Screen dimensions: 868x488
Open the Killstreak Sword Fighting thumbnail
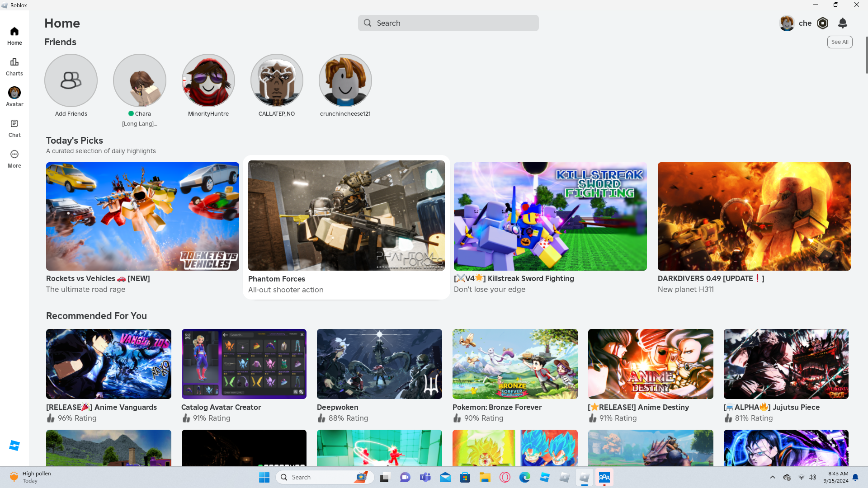pyautogui.click(x=550, y=216)
